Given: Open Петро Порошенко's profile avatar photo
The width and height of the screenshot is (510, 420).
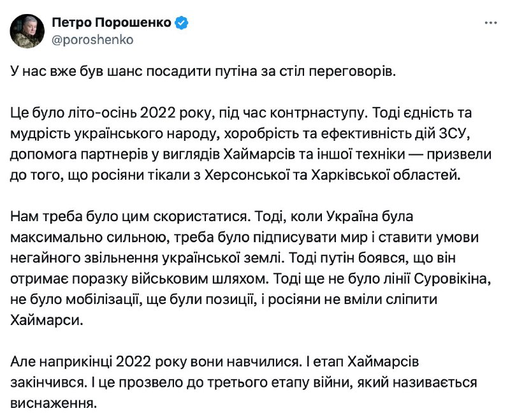Looking at the screenshot, I should click(27, 31).
